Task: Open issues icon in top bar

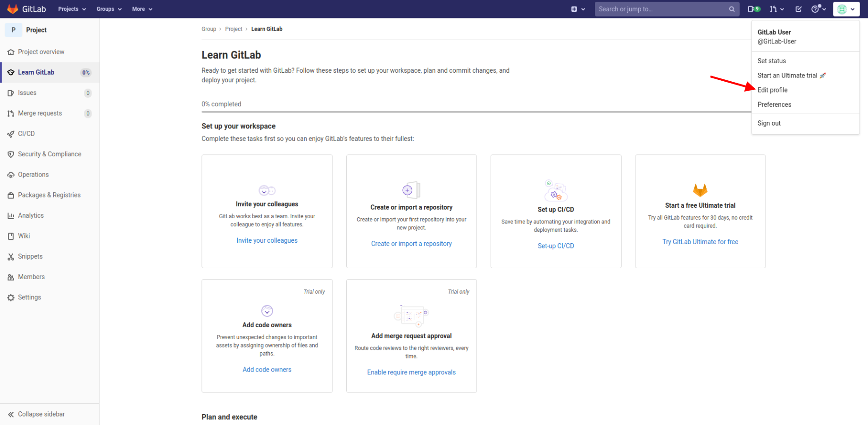Action: (x=754, y=9)
